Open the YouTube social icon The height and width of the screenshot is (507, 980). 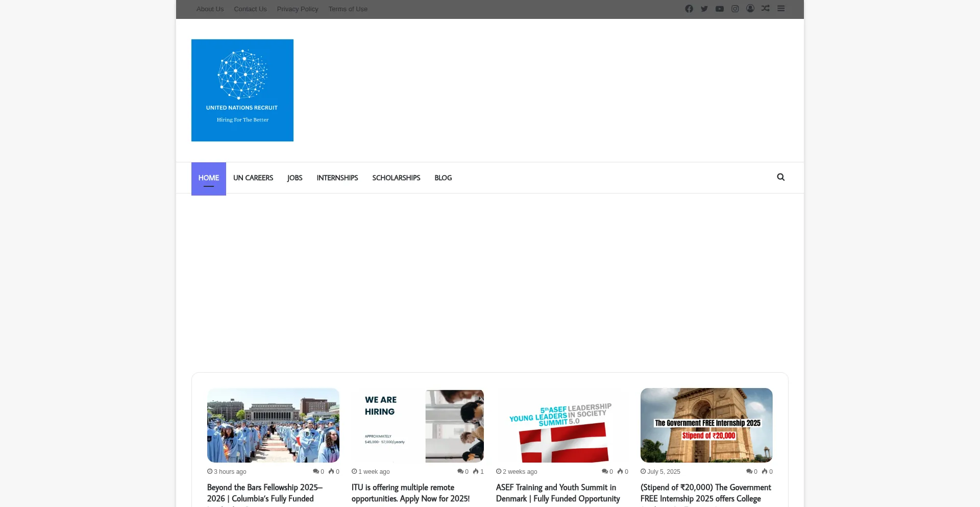pos(720,9)
